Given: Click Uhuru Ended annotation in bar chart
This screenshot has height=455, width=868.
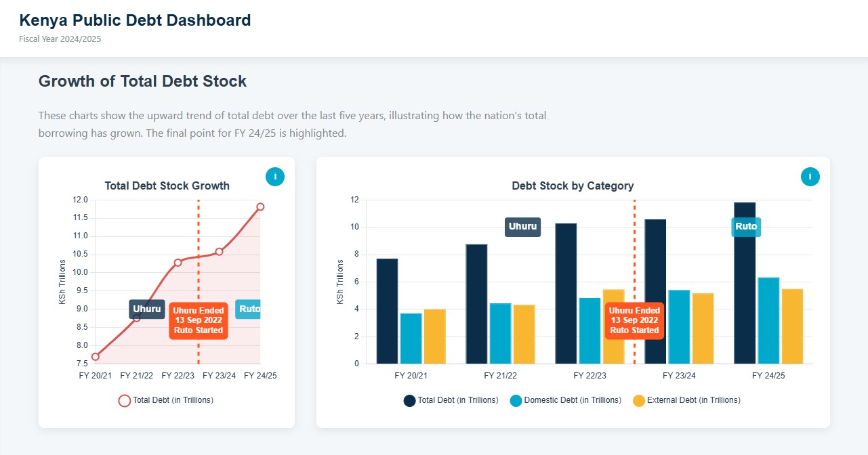Looking at the screenshot, I should point(634,320).
